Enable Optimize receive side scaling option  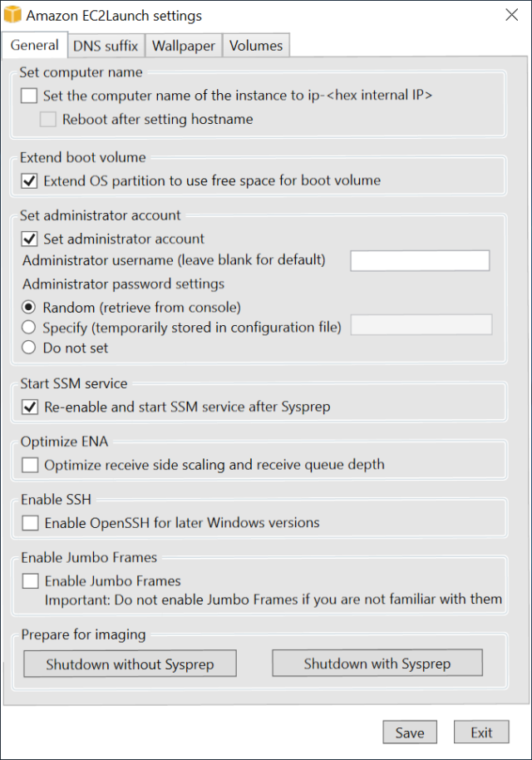28,465
